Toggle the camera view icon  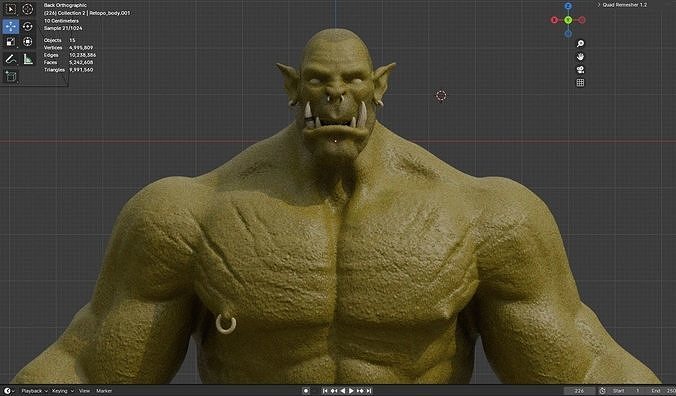pyautogui.click(x=580, y=69)
